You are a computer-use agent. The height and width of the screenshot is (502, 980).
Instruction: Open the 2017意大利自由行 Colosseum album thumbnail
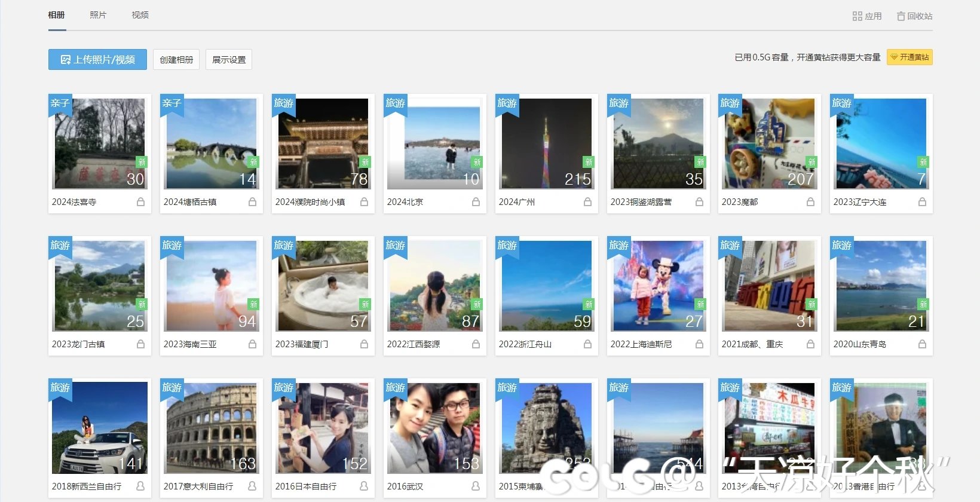coord(211,428)
